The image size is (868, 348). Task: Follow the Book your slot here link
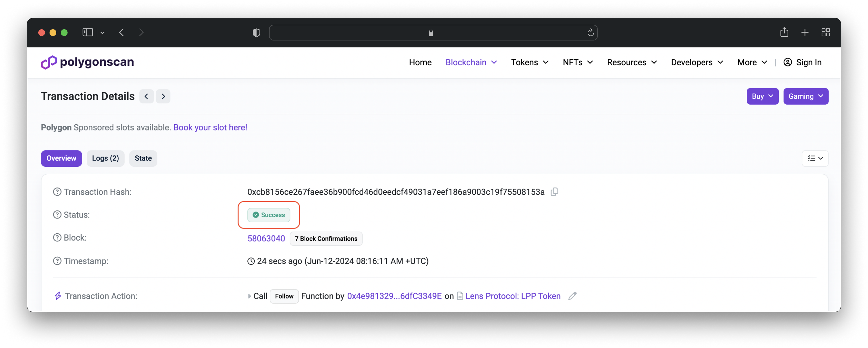point(210,128)
